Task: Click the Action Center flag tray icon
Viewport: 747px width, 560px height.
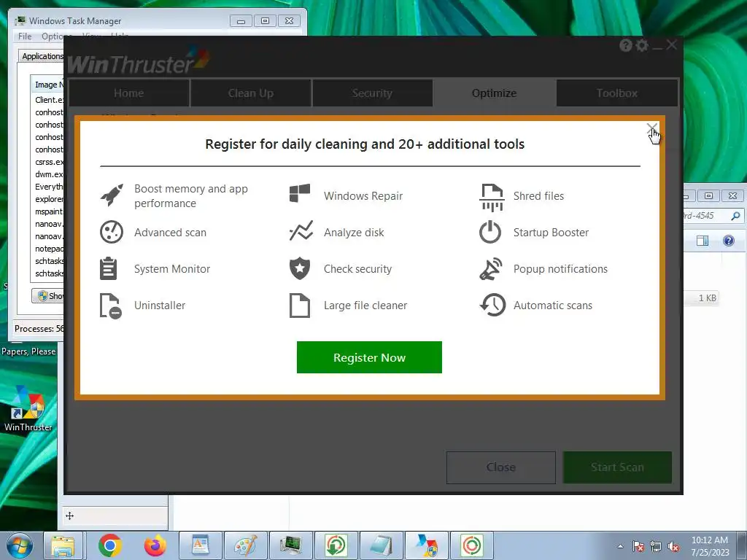Action: click(x=638, y=546)
